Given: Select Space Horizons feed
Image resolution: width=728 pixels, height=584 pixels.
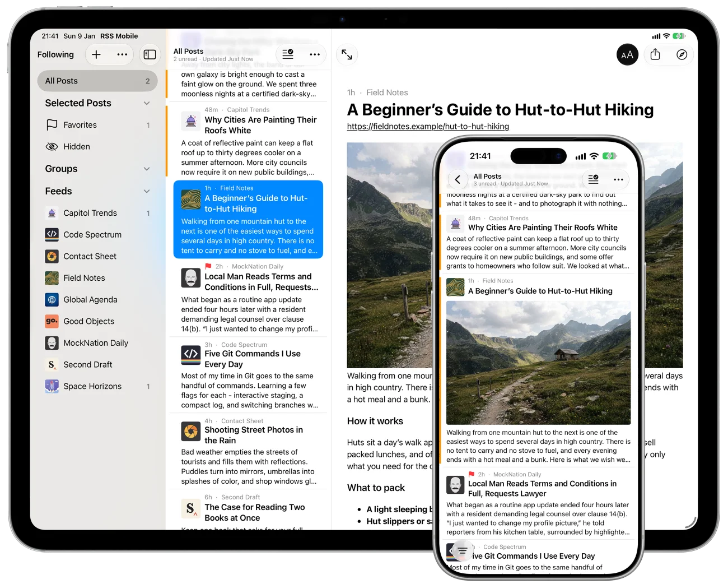Looking at the screenshot, I should (98, 386).
